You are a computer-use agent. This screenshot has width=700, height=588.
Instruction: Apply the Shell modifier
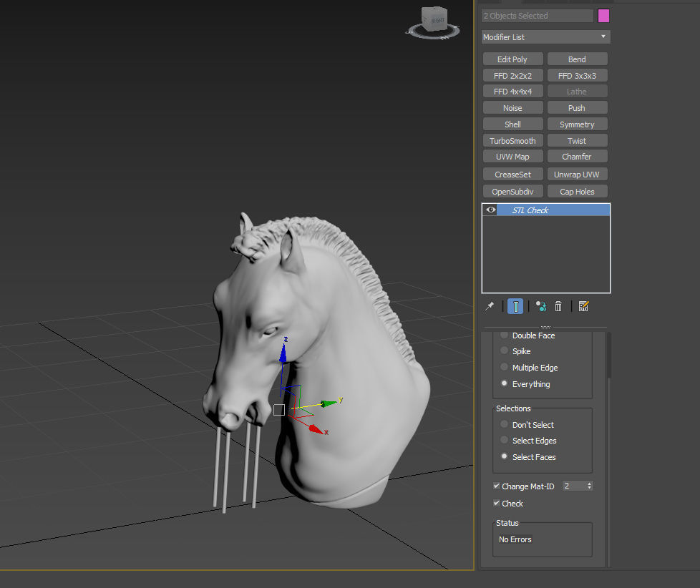tap(513, 124)
